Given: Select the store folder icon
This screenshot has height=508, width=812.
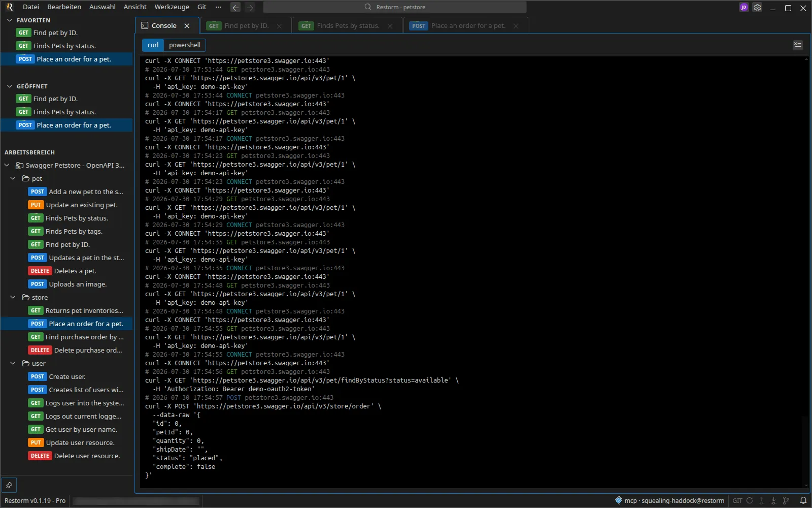Looking at the screenshot, I should tap(26, 298).
